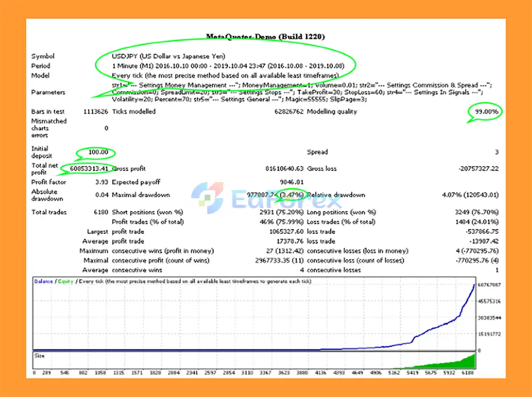This screenshot has height=397, width=532.
Task: Select the total net profit value 60853313.41
Action: click(x=89, y=169)
